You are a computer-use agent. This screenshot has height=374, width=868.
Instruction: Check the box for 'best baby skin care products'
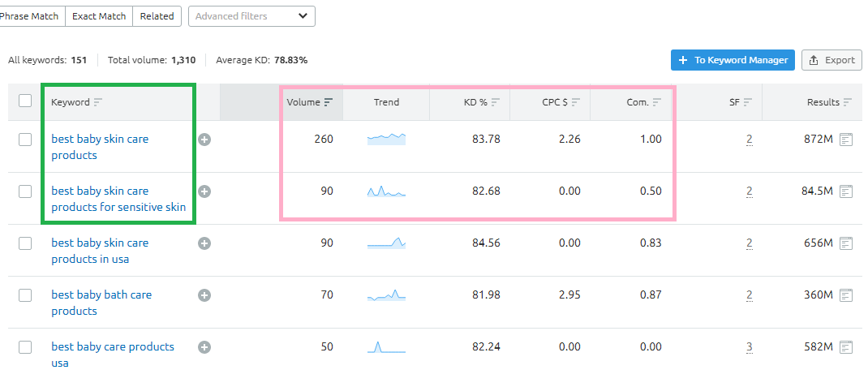(x=25, y=140)
